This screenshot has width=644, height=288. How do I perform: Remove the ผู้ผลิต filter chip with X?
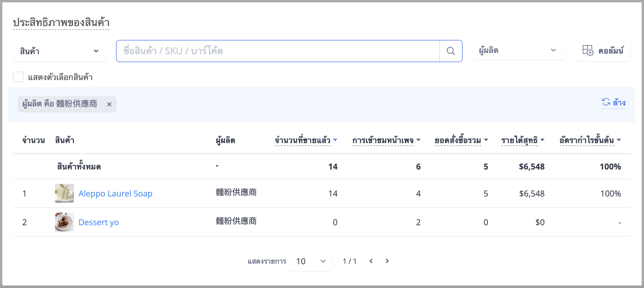pos(109,104)
